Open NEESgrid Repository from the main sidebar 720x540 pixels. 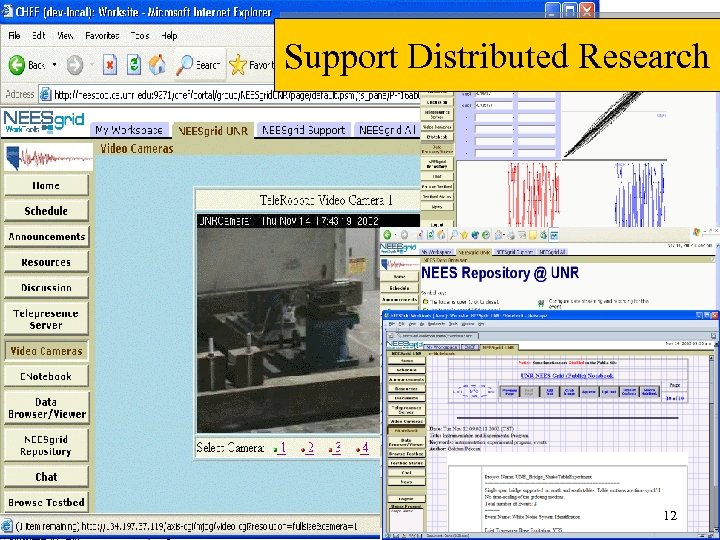tap(46, 445)
